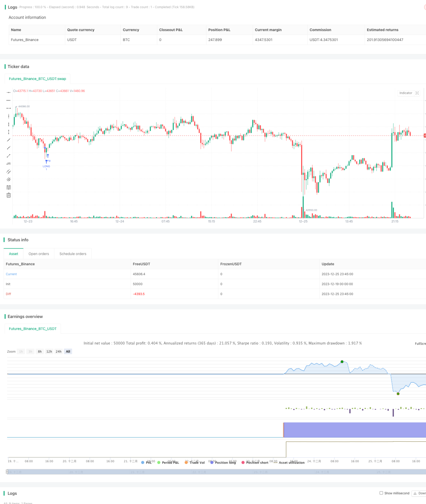
Task: Select the Fibonacci retracement lines tool
Action: click(9, 187)
